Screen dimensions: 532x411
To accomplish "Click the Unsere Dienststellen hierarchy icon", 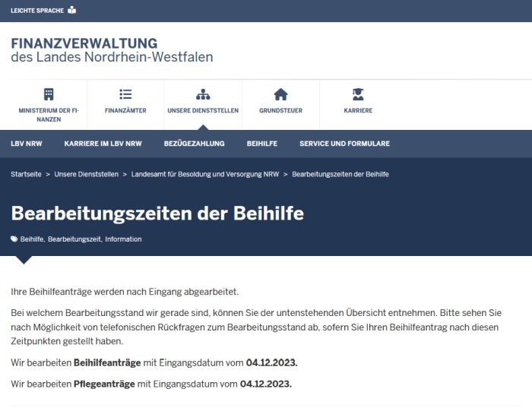I will click(x=203, y=94).
